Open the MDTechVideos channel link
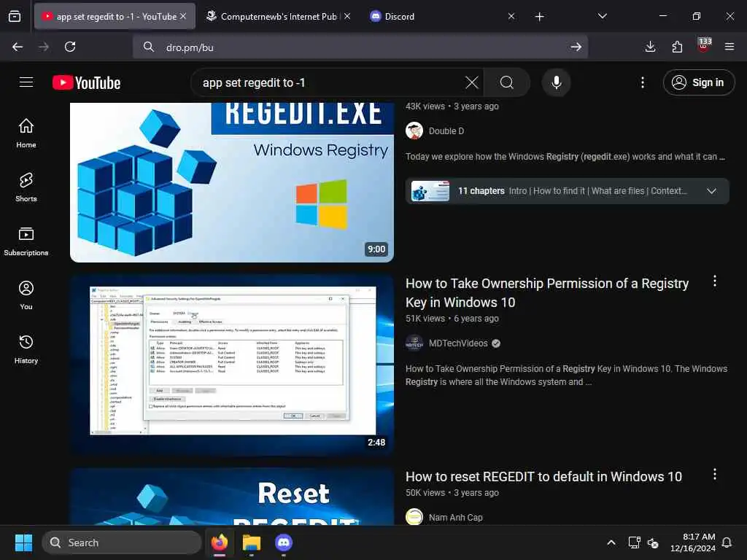 click(458, 343)
